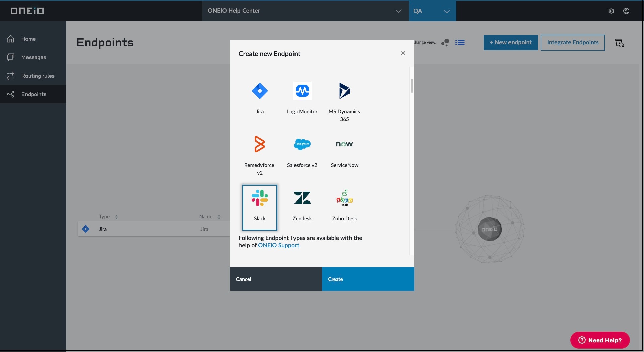Image resolution: width=644 pixels, height=352 pixels.
Task: Click the Home house icon
Action: point(11,39)
